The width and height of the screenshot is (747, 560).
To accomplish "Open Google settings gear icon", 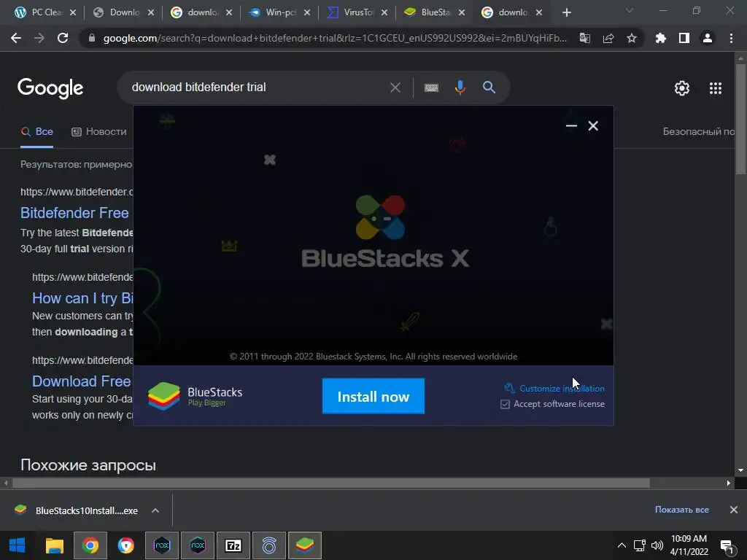I will point(682,88).
